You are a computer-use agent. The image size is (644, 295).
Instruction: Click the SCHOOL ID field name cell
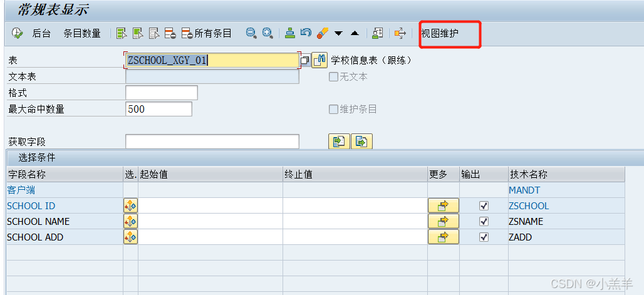[65, 206]
